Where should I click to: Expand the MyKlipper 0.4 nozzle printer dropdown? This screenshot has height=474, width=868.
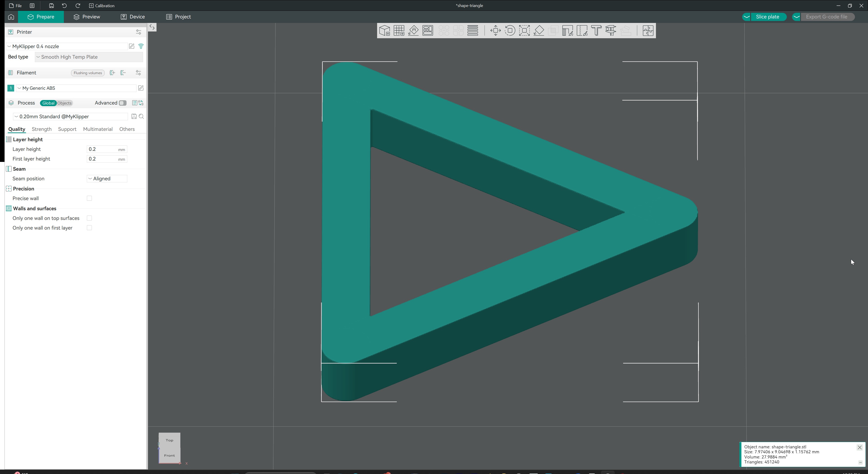[x=67, y=47]
